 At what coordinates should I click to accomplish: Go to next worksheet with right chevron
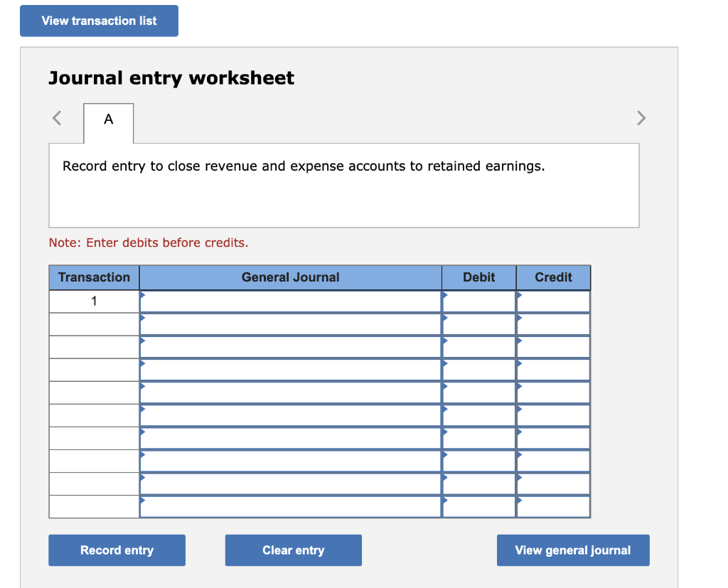click(x=641, y=118)
